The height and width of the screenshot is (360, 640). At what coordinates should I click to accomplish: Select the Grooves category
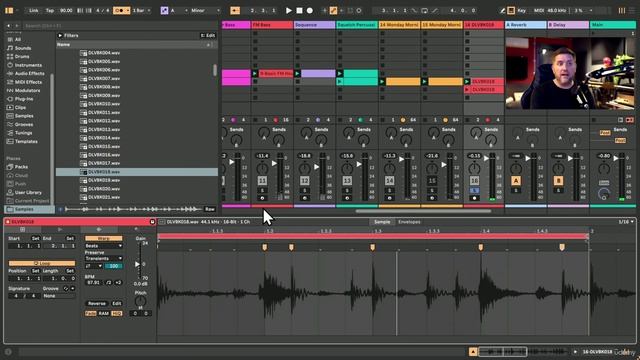point(24,124)
